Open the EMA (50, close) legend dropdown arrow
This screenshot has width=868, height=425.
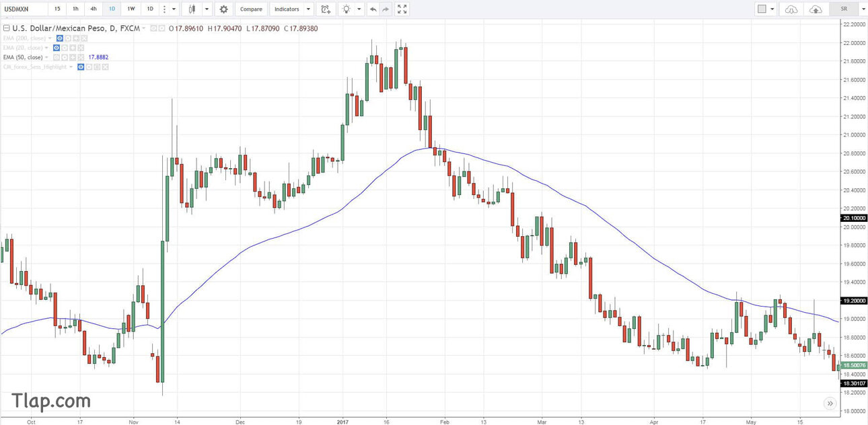(x=46, y=57)
